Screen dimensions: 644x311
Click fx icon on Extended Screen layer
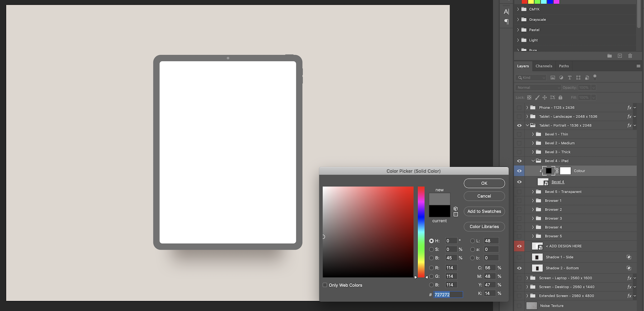[x=629, y=296]
